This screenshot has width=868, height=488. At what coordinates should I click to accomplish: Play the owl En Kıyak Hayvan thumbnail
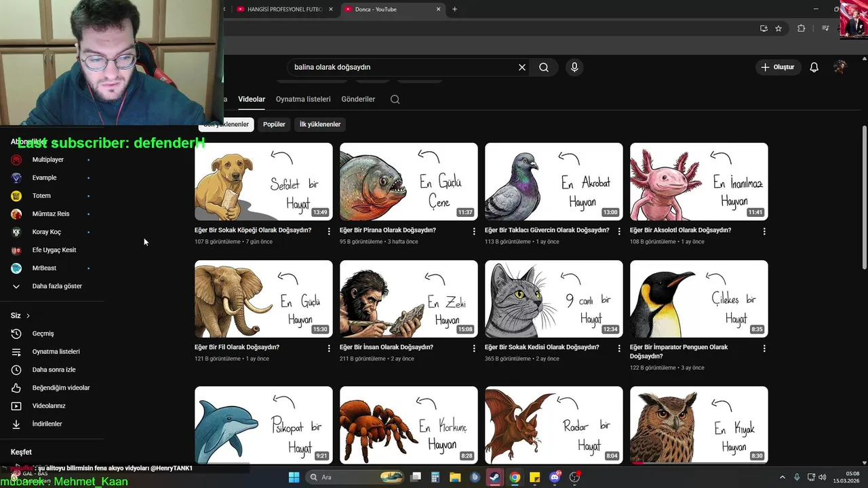point(699,425)
